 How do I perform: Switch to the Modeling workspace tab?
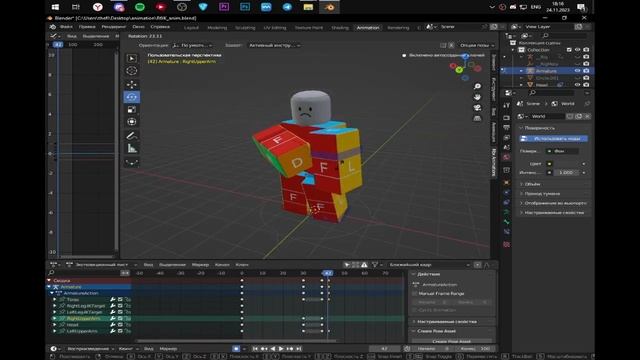pos(217,28)
